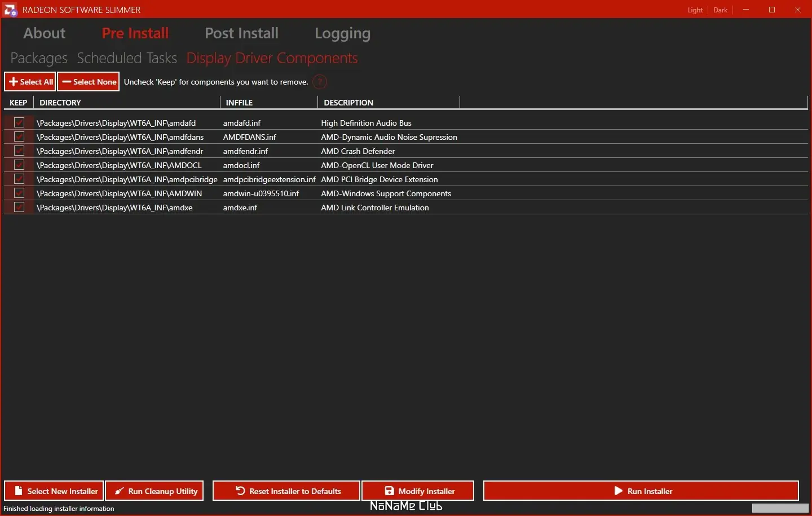Open the Logging tab
The image size is (812, 516).
tap(343, 34)
